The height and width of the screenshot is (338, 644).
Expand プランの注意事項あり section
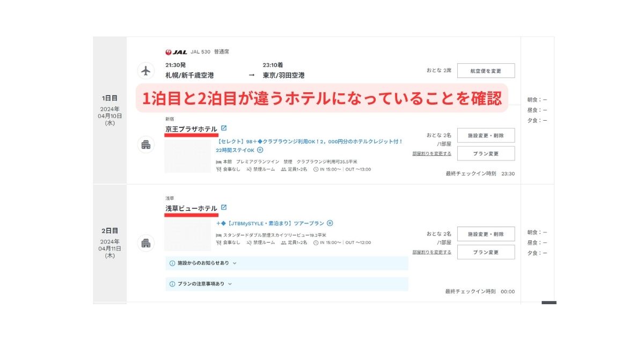[x=287, y=284]
